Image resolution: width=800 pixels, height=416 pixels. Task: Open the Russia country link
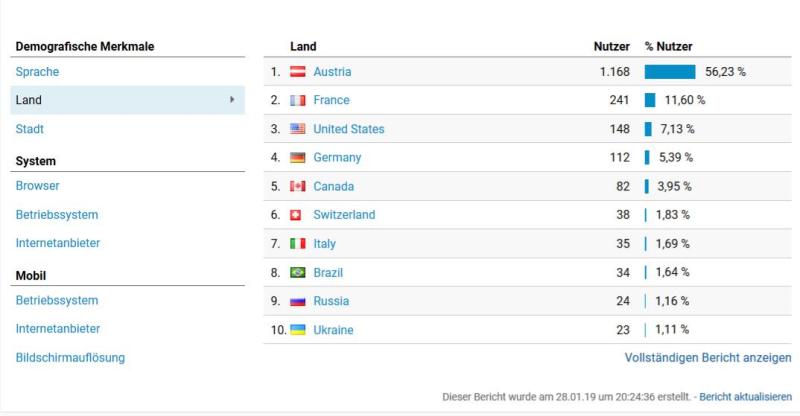(x=331, y=301)
